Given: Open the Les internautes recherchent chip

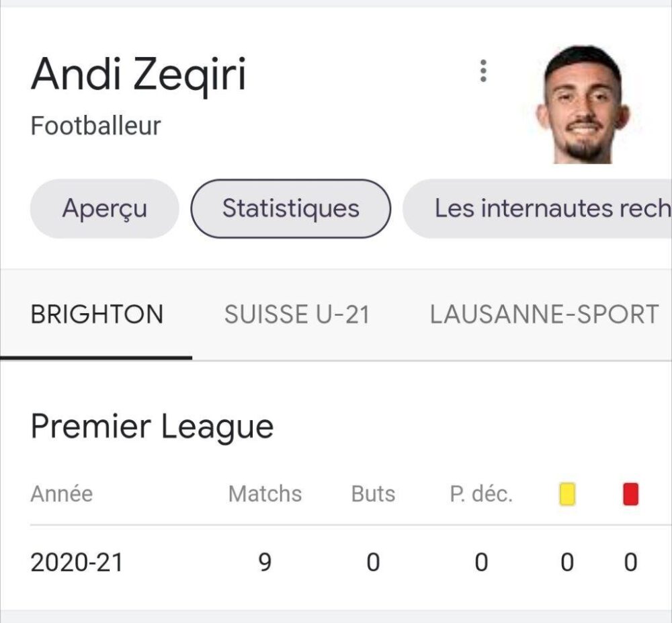Looking at the screenshot, I should click(538, 208).
